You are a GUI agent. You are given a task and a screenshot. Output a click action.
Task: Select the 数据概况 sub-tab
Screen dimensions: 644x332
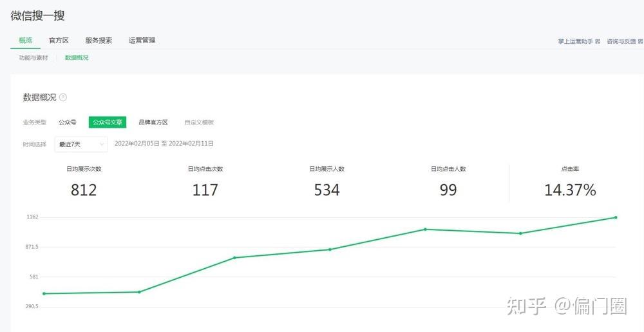click(x=77, y=57)
